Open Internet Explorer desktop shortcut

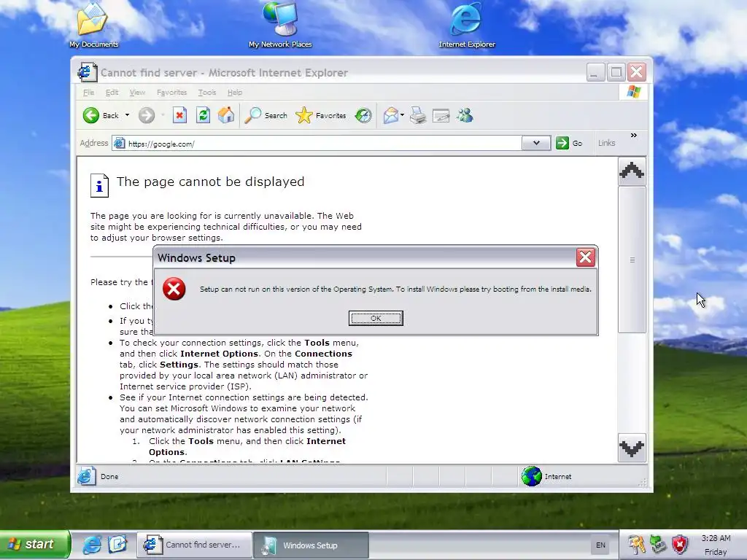(466, 26)
